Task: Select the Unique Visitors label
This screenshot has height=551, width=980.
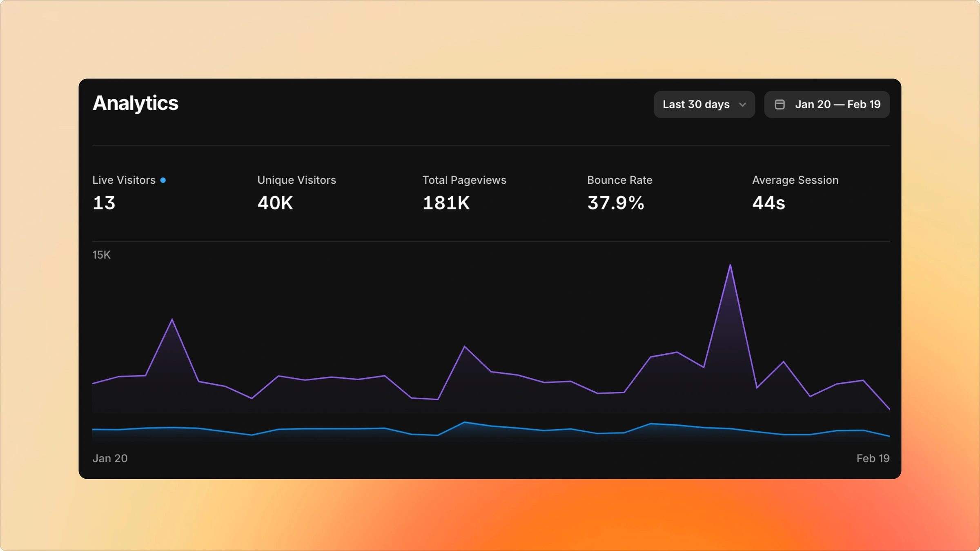Action: (x=296, y=180)
